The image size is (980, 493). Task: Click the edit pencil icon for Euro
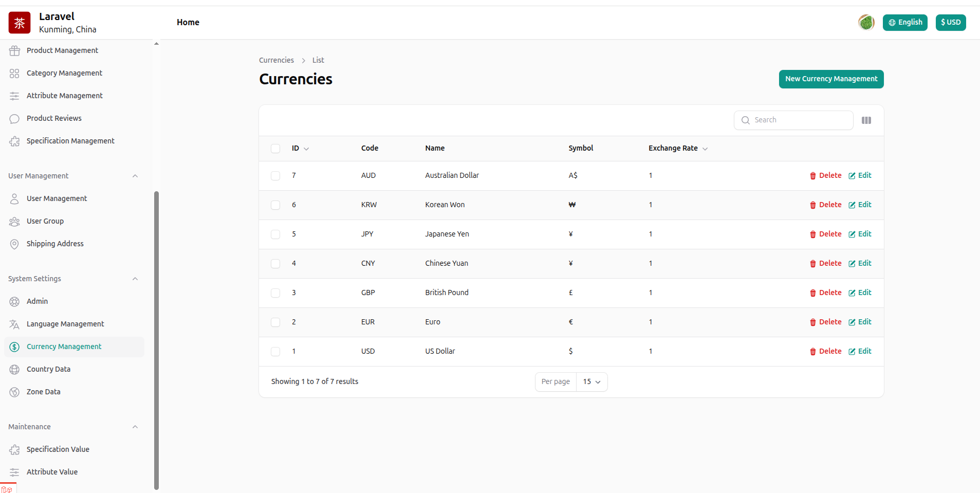coord(852,322)
